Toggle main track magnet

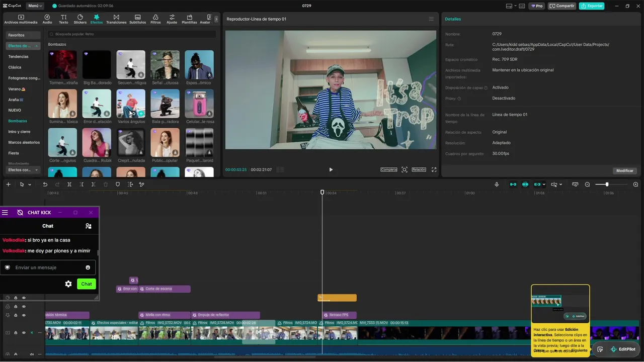pos(513,185)
